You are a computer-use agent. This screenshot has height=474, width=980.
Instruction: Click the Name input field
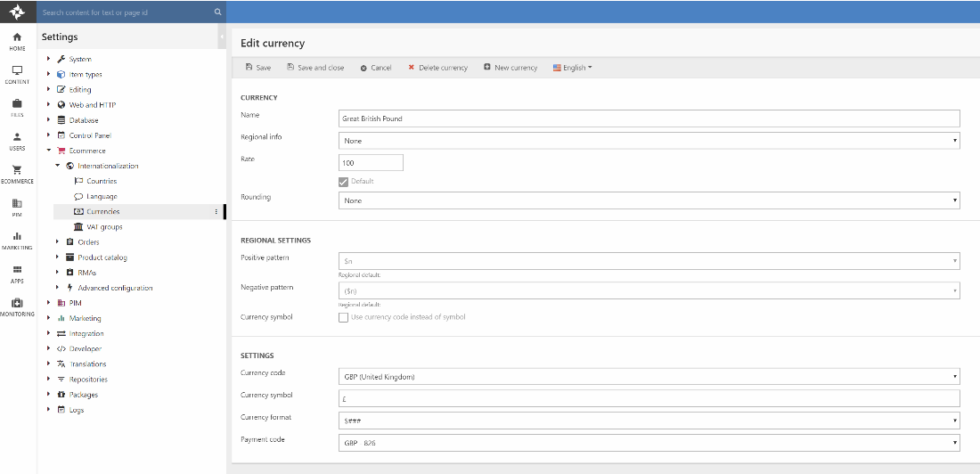coord(649,118)
